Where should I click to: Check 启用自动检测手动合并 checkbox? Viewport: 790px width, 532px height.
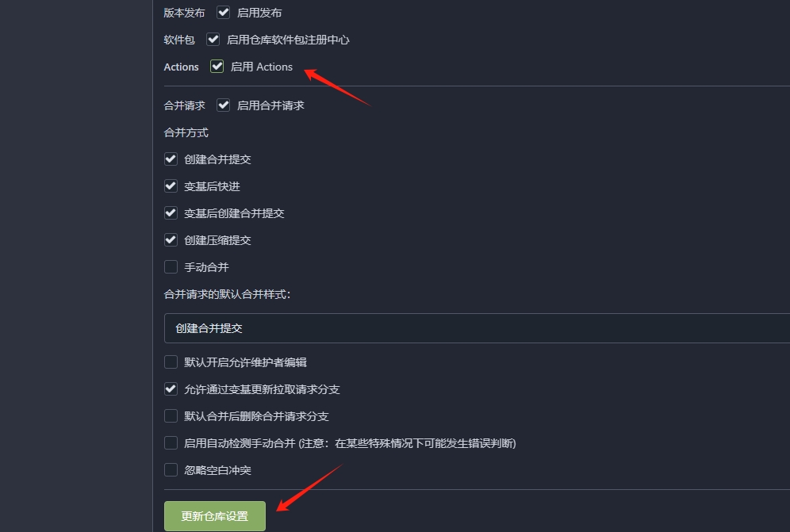[x=171, y=443]
